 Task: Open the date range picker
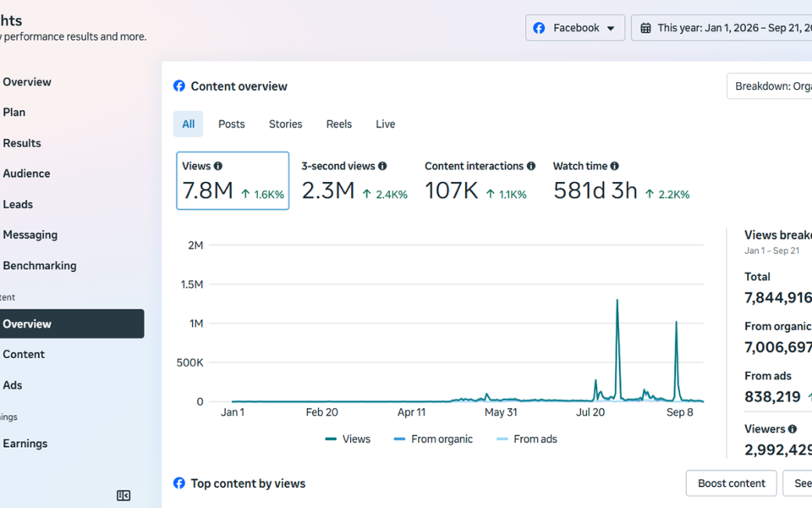click(x=721, y=28)
